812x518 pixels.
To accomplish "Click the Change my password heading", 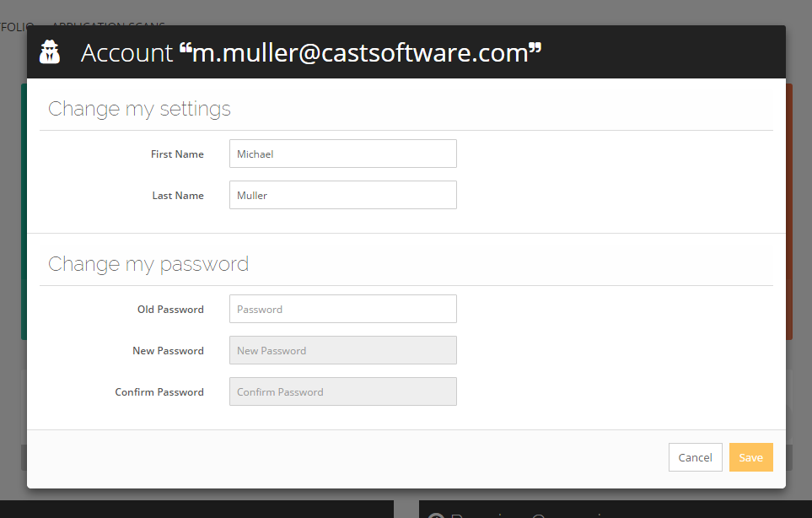I will (x=148, y=264).
